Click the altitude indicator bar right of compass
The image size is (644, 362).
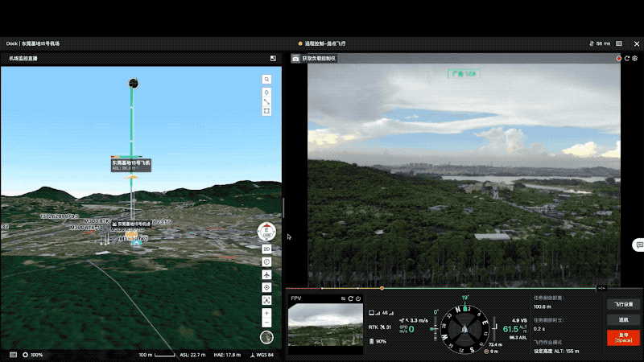pos(494,328)
